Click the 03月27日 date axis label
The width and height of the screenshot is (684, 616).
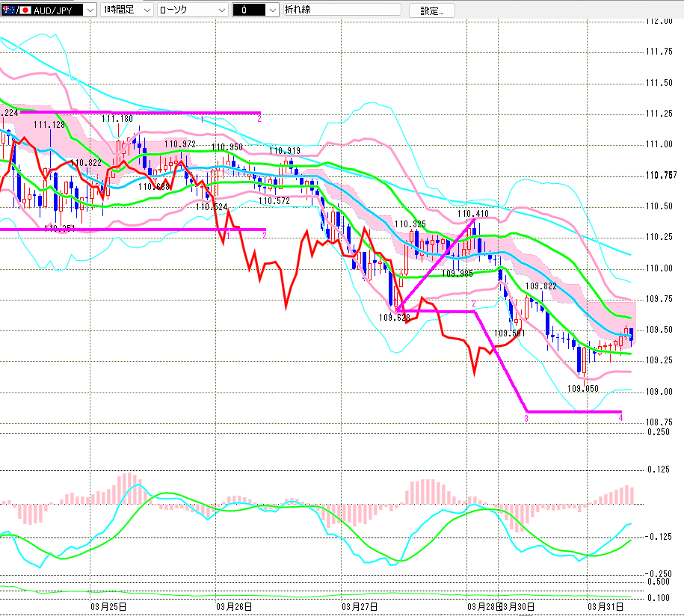(x=359, y=606)
